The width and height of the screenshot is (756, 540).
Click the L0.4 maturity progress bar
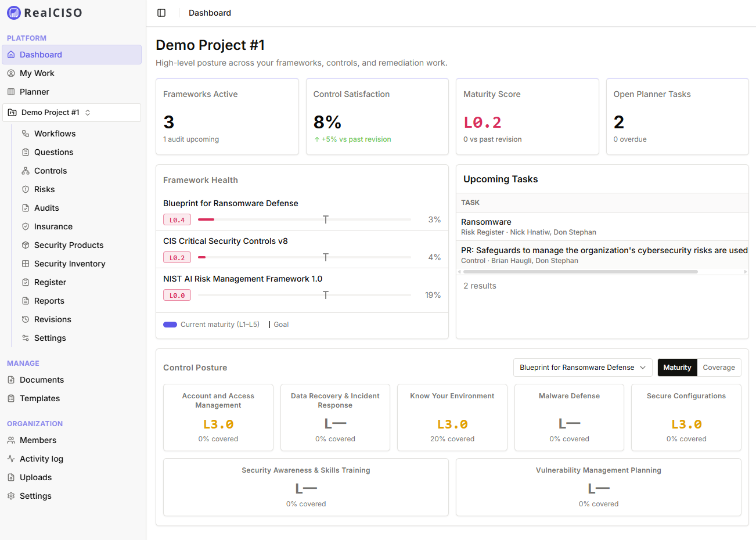click(304, 219)
